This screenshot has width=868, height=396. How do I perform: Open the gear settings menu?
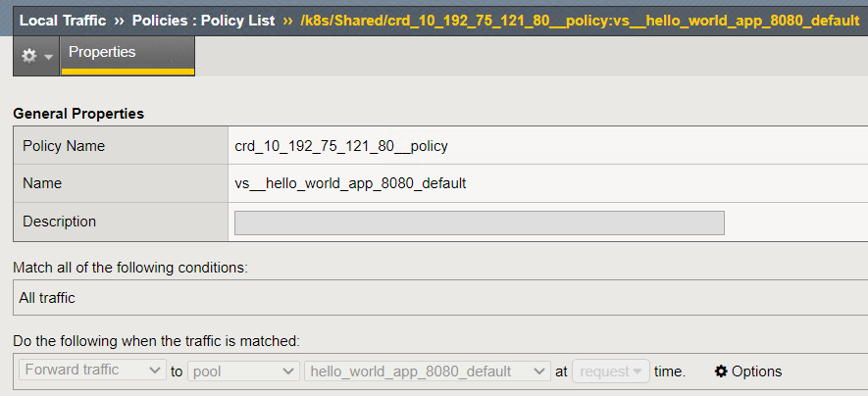pos(36,56)
